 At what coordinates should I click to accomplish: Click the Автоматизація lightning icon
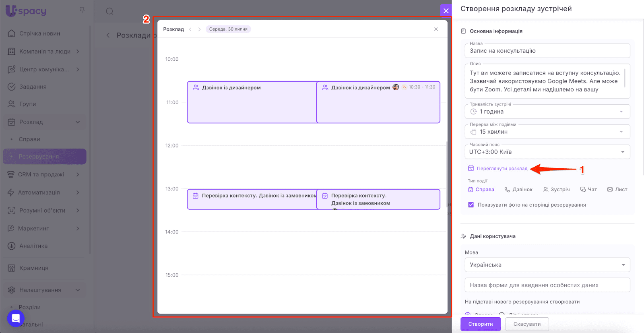click(11, 192)
